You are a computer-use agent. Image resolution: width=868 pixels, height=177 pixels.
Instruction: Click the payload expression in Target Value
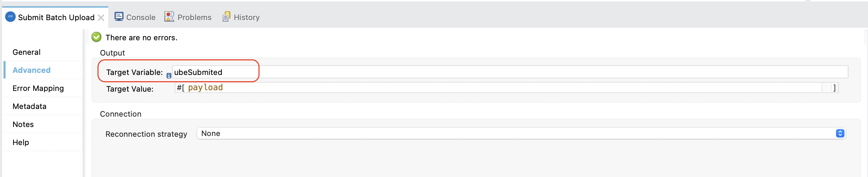[x=205, y=88]
